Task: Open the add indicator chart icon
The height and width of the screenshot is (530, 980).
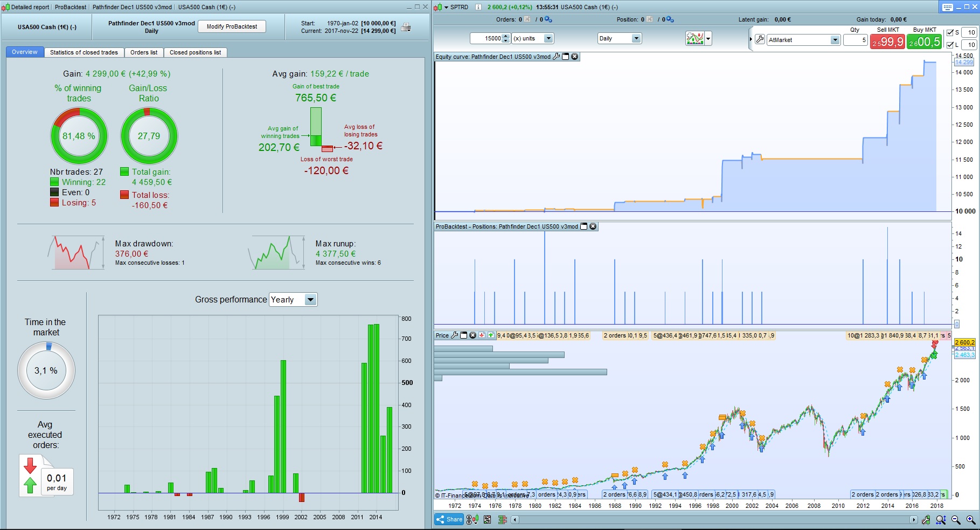Action: tap(695, 38)
